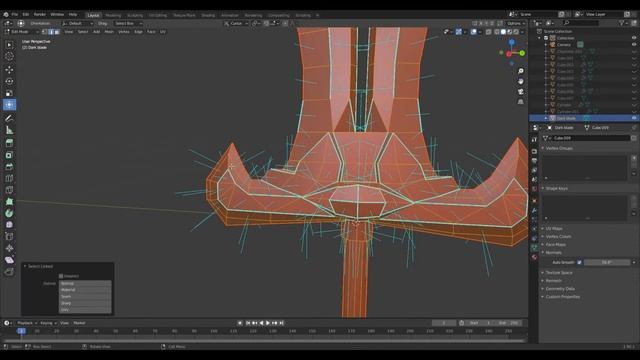
Task: Toggle Collection visibility eye
Action: pyautogui.click(x=634, y=38)
